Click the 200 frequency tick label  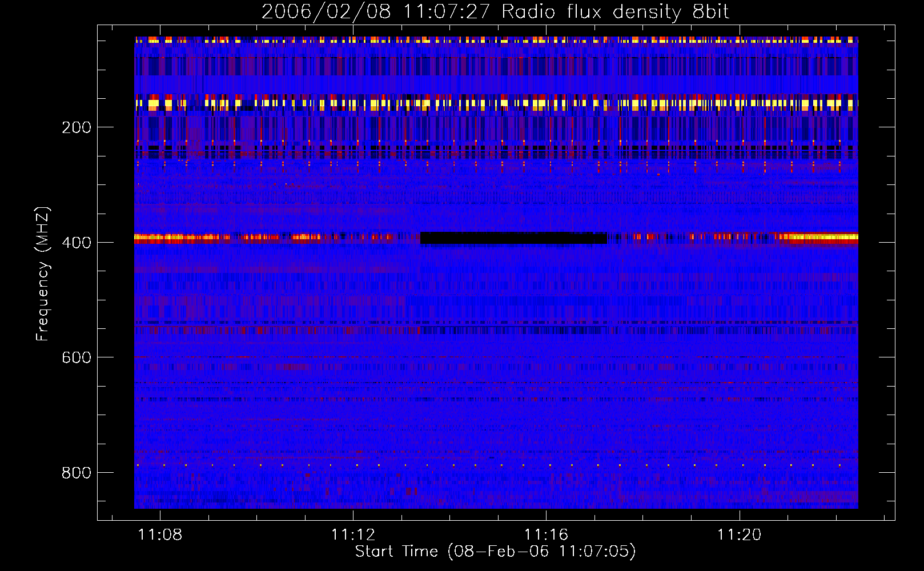click(77, 127)
